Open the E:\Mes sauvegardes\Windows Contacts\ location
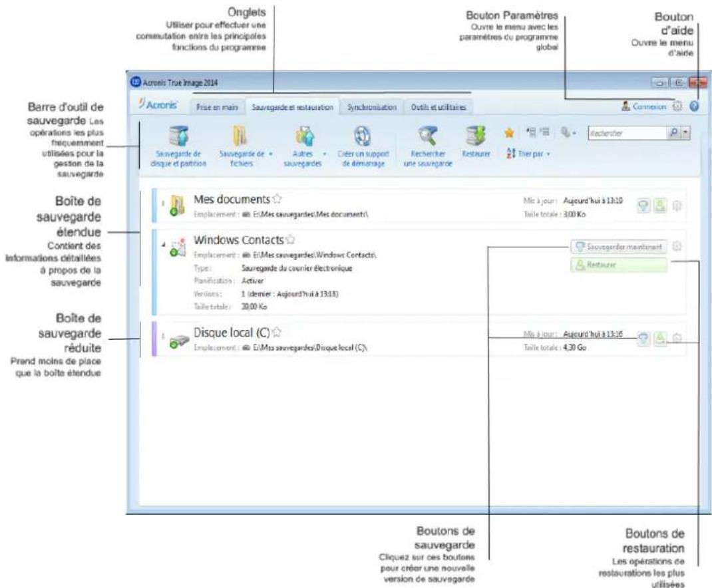 click(314, 255)
